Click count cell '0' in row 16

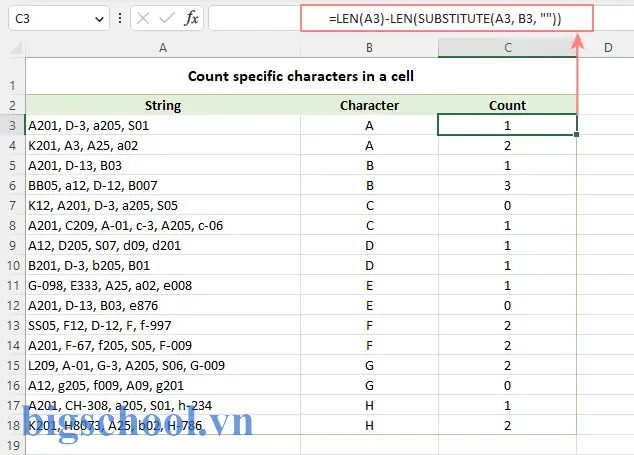(x=507, y=385)
